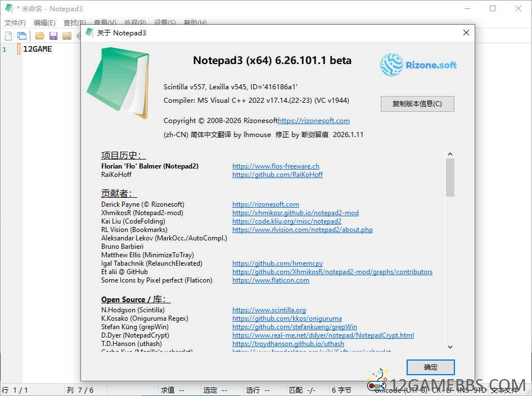
Task: Open the flos-freeware.ch link
Action: pyautogui.click(x=276, y=166)
